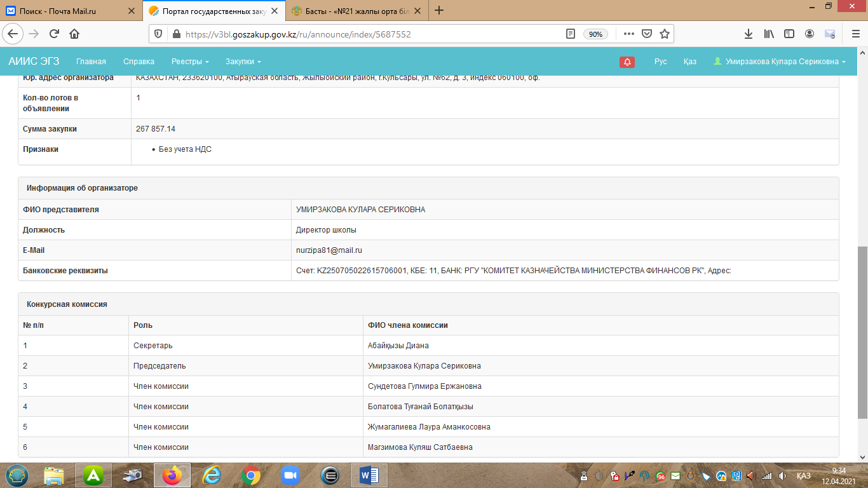
Task: Launch Google Chrome from the taskbar
Action: 250,475
